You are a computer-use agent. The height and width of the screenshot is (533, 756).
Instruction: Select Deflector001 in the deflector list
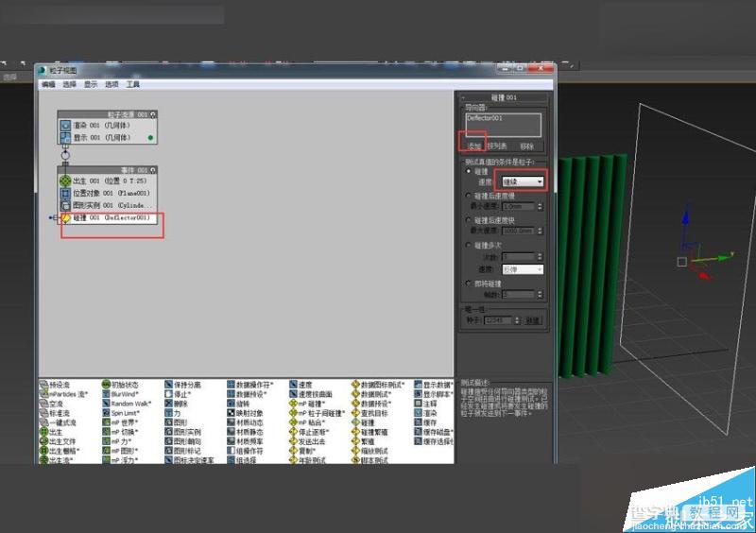[485, 118]
